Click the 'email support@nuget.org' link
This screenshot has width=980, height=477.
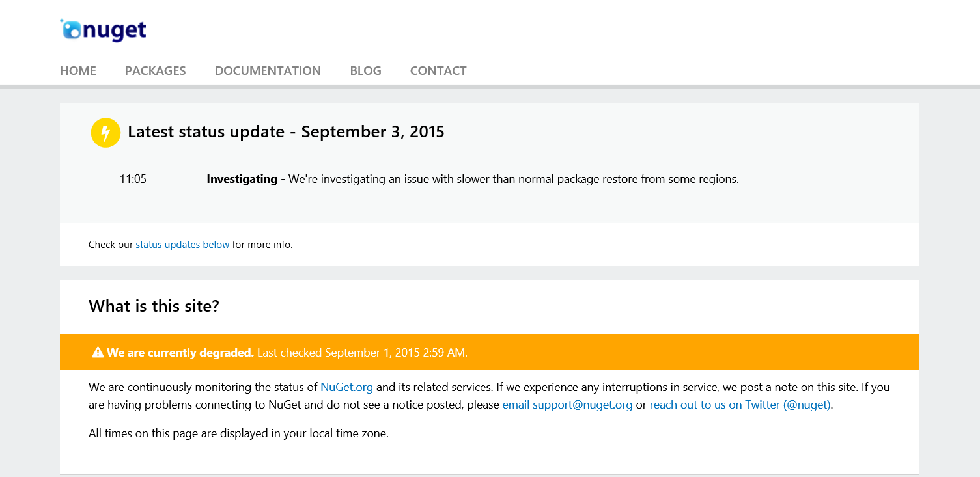[567, 405]
